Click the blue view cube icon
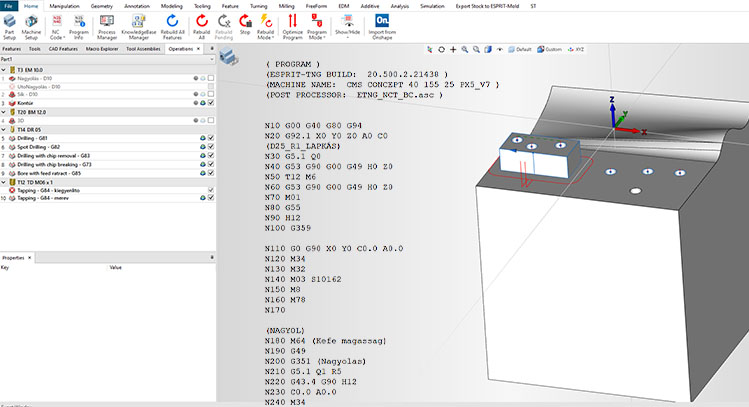This screenshot has width=749, height=407. coord(488,49)
